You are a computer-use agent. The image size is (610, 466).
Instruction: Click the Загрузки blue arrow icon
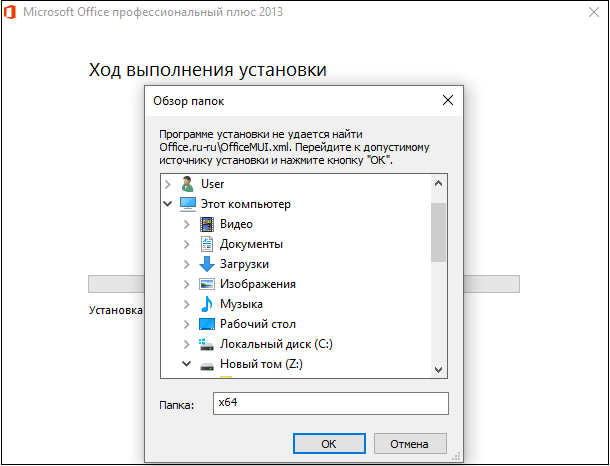[x=207, y=264]
